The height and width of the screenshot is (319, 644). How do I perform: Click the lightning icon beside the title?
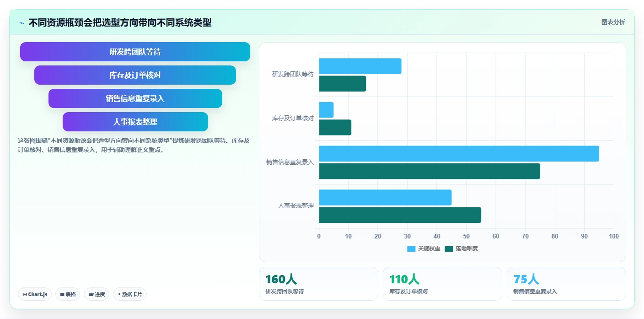[21, 23]
